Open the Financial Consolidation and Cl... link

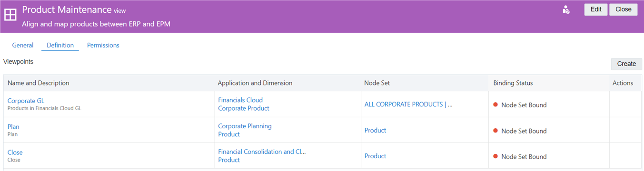(262, 152)
